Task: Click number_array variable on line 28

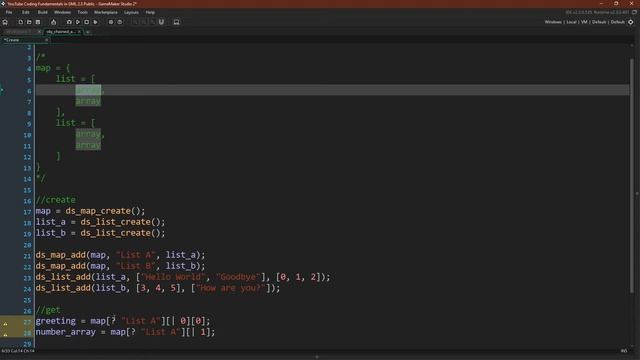Action: tap(65, 332)
